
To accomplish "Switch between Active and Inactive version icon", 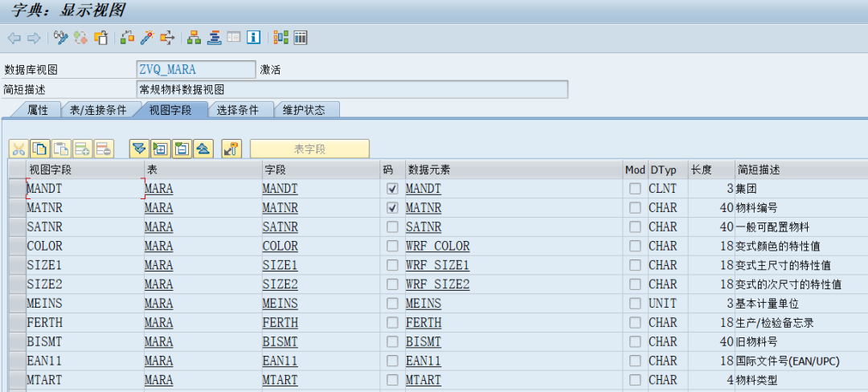I will coord(81,38).
